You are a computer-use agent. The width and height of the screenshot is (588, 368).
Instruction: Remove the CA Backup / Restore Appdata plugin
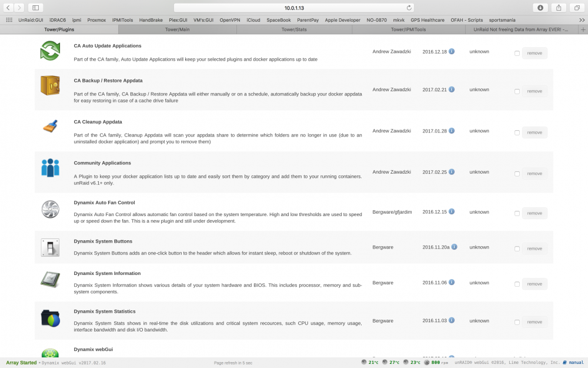(534, 91)
